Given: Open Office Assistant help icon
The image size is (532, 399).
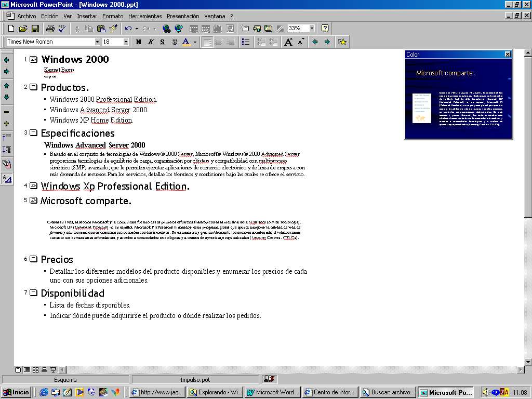Looking at the screenshot, I should click(x=325, y=29).
